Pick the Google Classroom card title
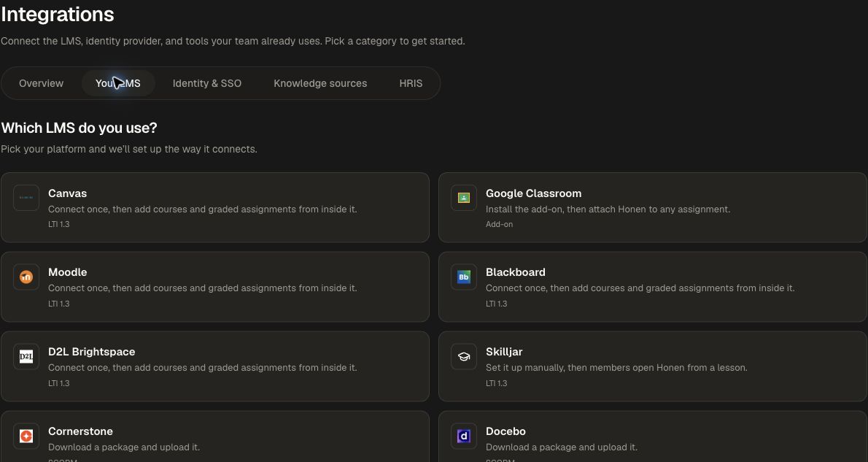The width and height of the screenshot is (868, 462). pyautogui.click(x=534, y=193)
